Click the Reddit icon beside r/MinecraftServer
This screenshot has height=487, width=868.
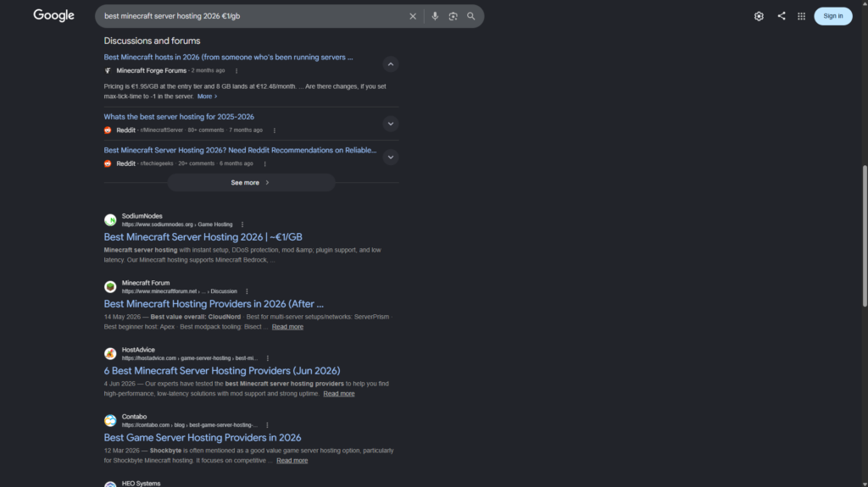click(x=108, y=130)
